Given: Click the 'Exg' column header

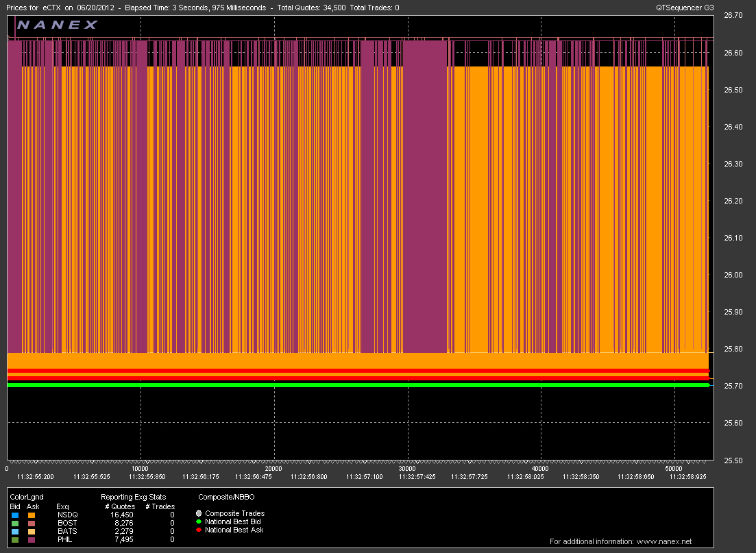Looking at the screenshot, I should coord(62,506).
